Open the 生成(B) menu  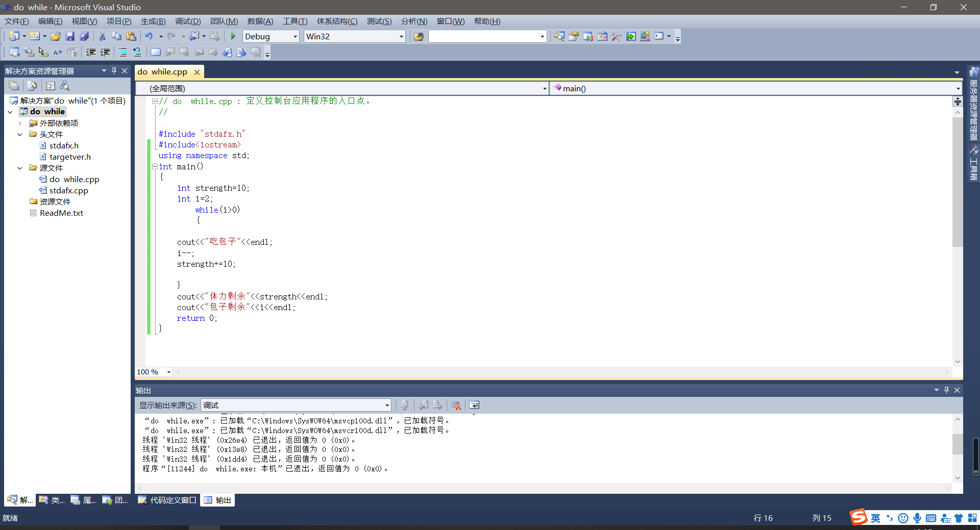click(153, 21)
